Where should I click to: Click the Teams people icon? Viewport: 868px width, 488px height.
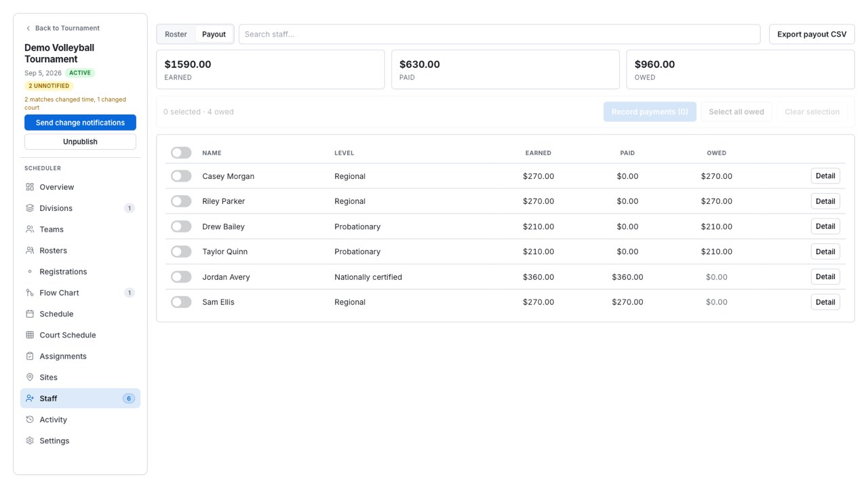(30, 229)
